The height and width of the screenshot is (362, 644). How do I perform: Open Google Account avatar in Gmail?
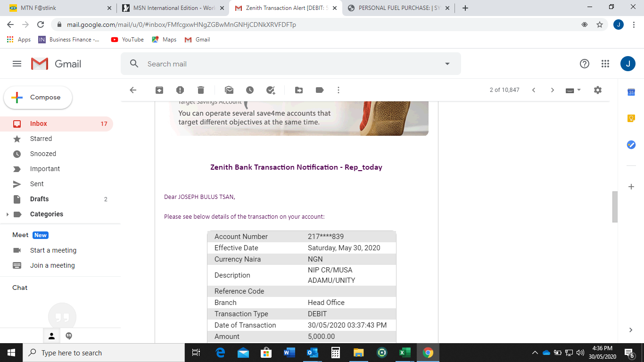coord(628,64)
